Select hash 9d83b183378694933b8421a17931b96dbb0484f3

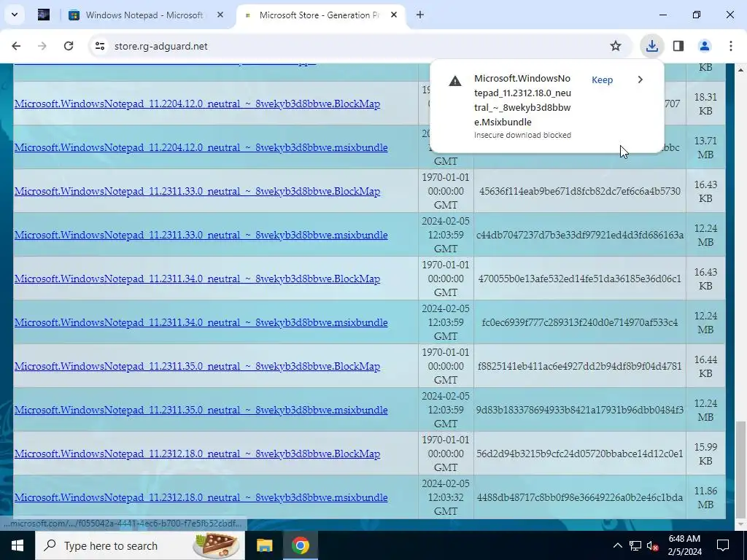[x=580, y=411]
